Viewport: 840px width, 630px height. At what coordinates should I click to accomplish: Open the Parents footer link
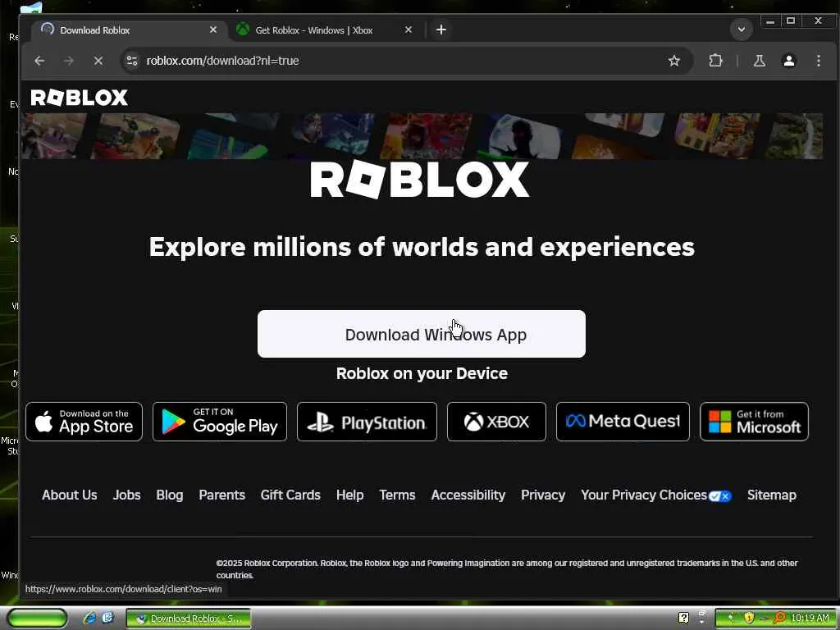221,495
